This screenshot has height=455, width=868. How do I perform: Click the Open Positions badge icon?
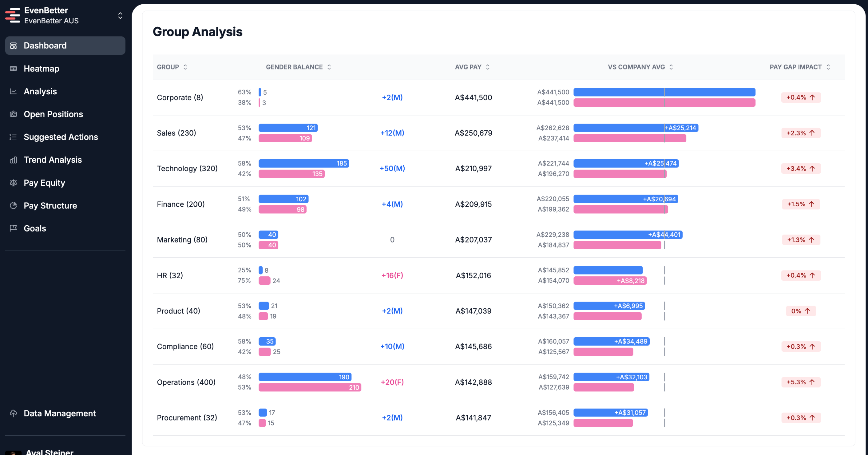(14, 114)
